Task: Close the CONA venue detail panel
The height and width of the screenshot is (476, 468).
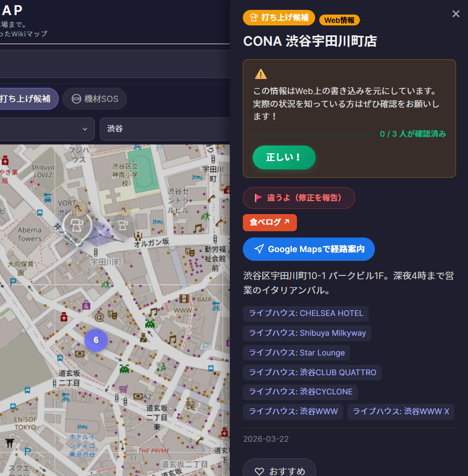Action: pos(456,14)
